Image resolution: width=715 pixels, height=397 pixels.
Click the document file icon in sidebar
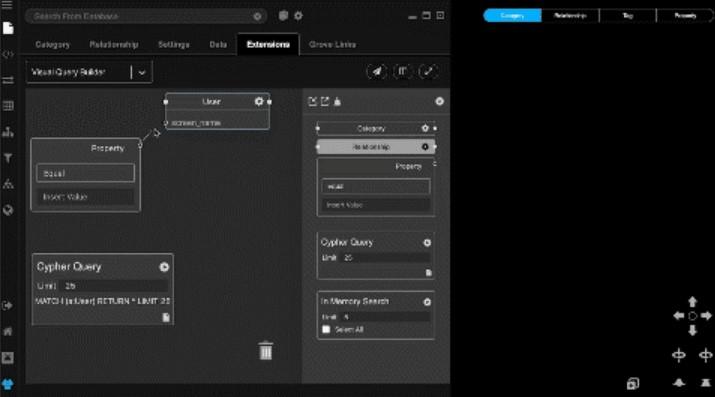(x=8, y=28)
